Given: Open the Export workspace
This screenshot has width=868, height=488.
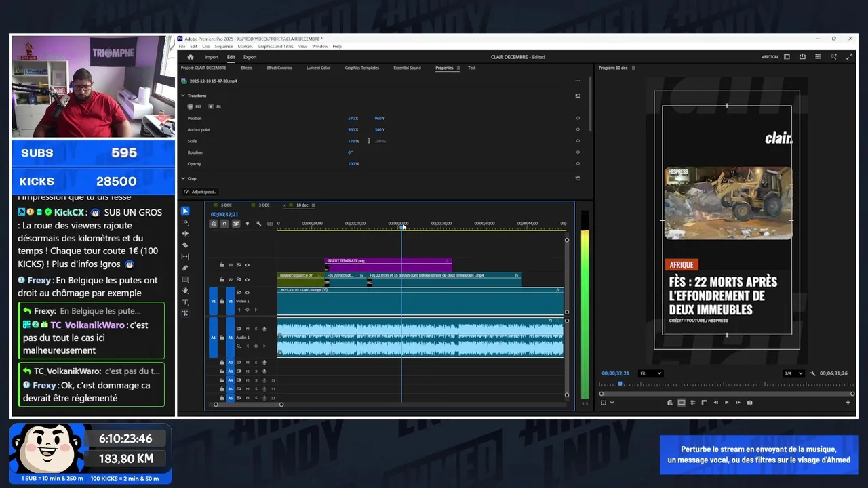Looking at the screenshot, I should coord(250,57).
